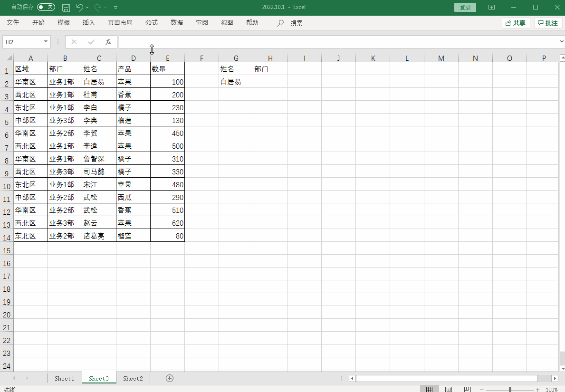Switch to Sheet2 tab
This screenshot has height=392, width=565.
coord(133,378)
